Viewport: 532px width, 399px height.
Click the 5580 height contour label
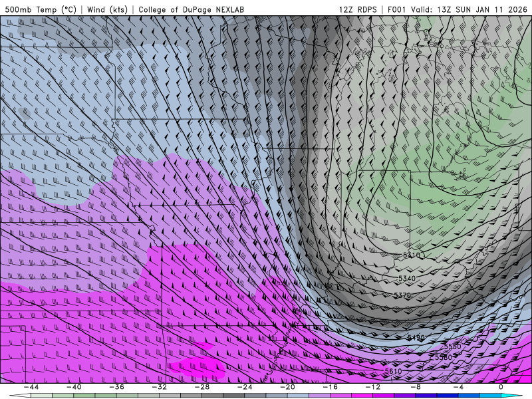(x=444, y=357)
